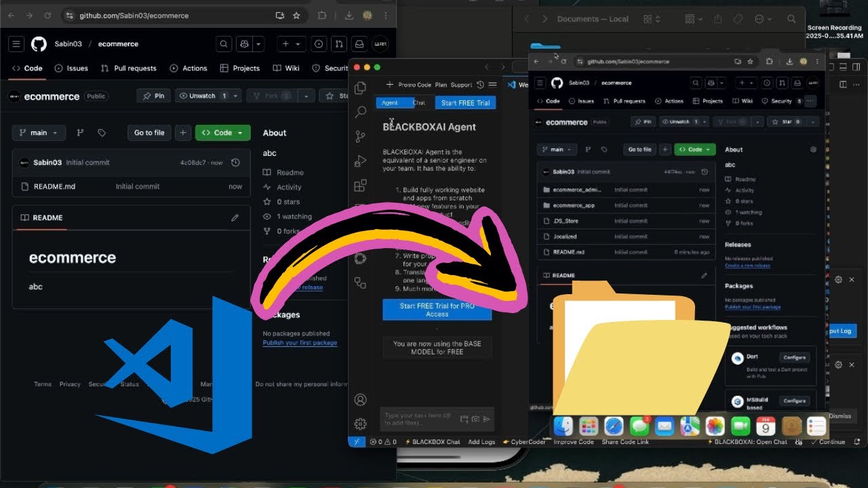Open the remote window icon in the VS Code status bar
The image size is (868, 488).
point(357,442)
